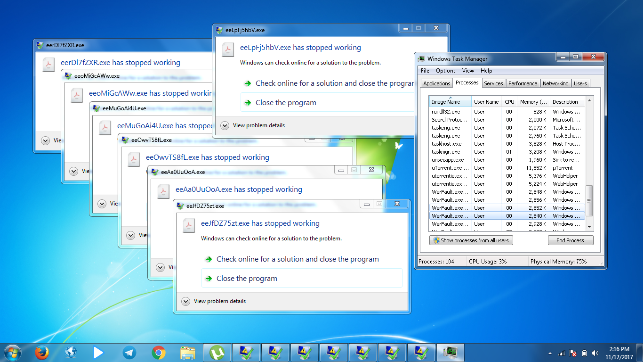The height and width of the screenshot is (362, 644).
Task: Open Telegram from the taskbar
Action: pyautogui.click(x=129, y=353)
